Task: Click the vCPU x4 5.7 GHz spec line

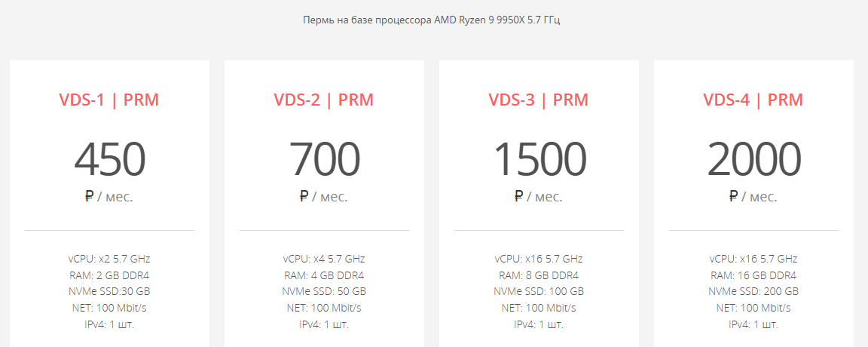Action: (324, 259)
